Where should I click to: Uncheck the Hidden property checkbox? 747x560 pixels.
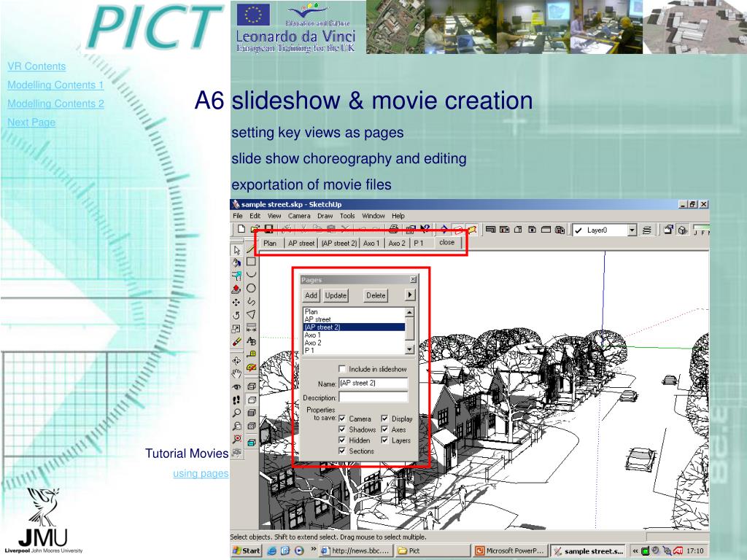click(x=342, y=440)
